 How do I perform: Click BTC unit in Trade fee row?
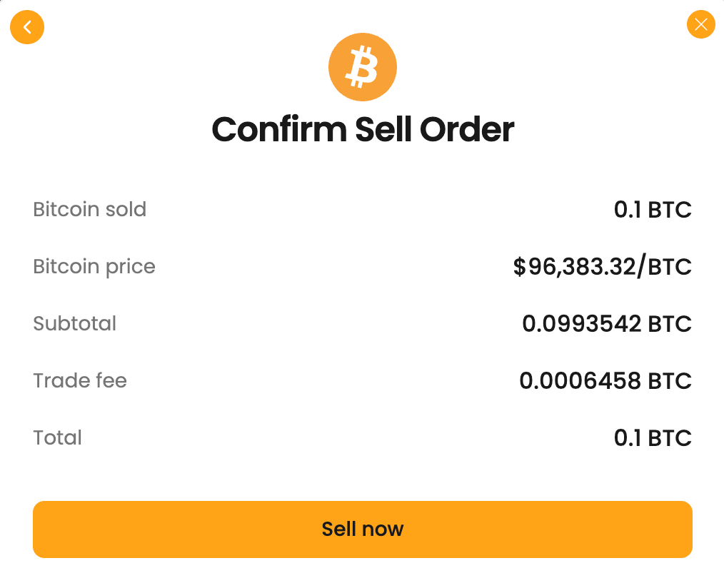click(670, 381)
